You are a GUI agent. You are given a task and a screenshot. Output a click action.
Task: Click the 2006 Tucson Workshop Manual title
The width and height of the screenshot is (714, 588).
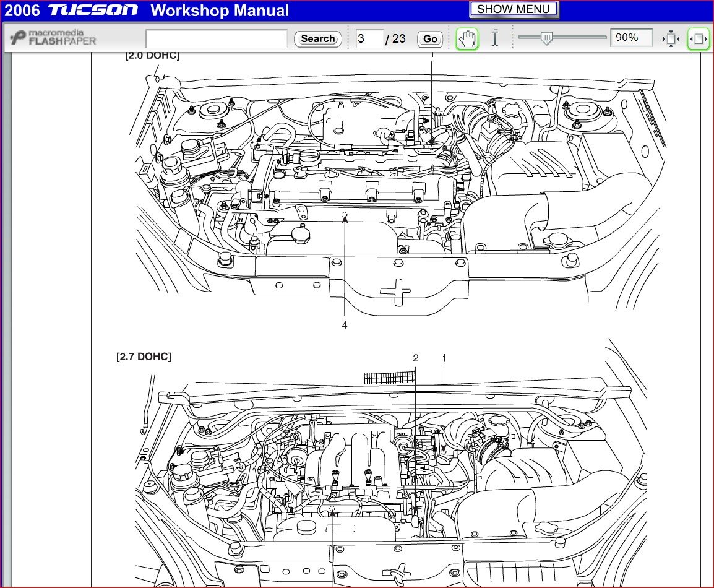[x=146, y=11]
